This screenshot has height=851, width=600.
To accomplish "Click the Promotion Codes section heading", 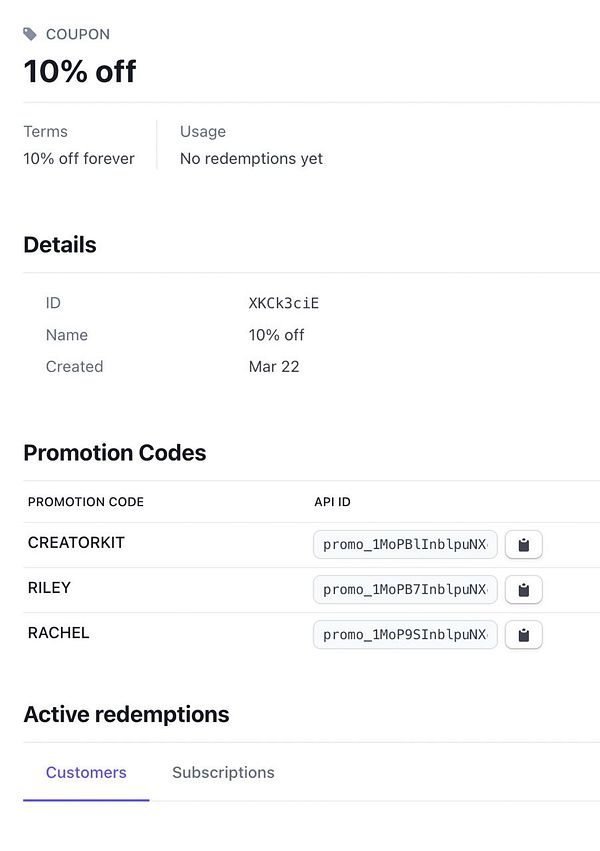I will click(115, 453).
